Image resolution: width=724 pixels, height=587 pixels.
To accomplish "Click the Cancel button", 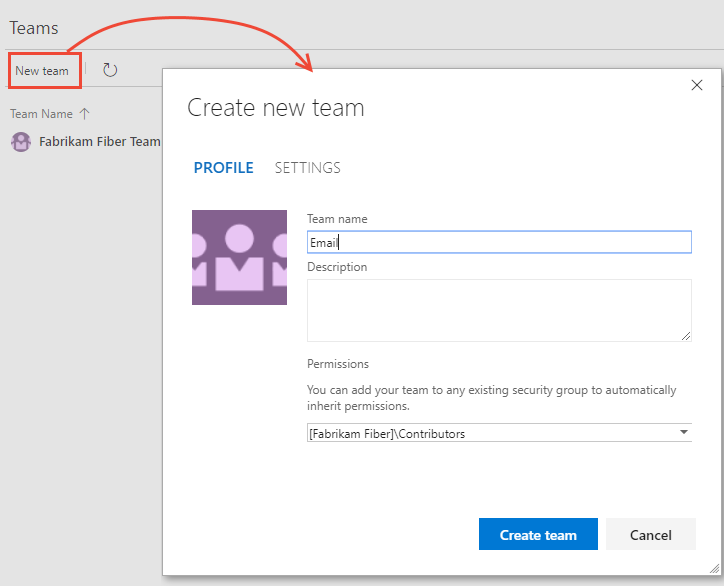I will (x=650, y=535).
